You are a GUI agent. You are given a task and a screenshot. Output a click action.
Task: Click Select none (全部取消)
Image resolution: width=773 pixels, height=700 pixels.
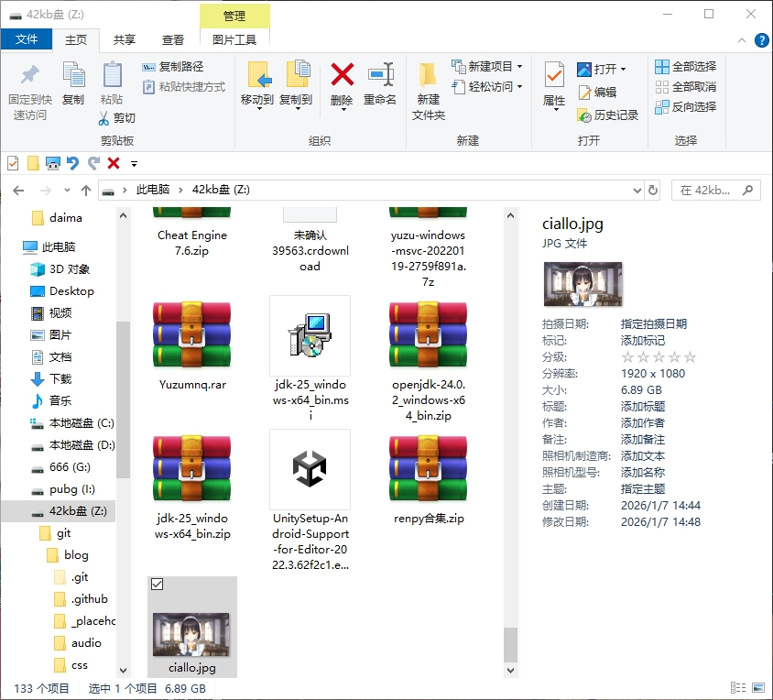(x=686, y=87)
